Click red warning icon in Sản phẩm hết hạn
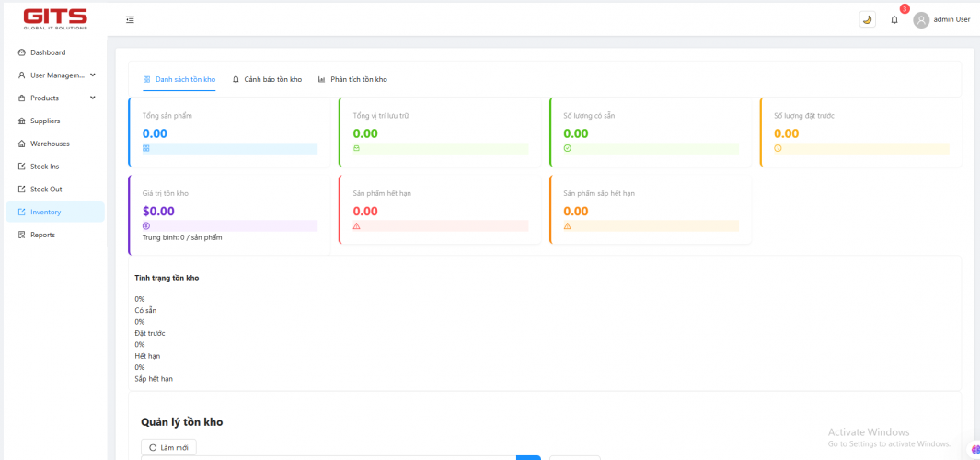Image resolution: width=980 pixels, height=460 pixels. [357, 226]
